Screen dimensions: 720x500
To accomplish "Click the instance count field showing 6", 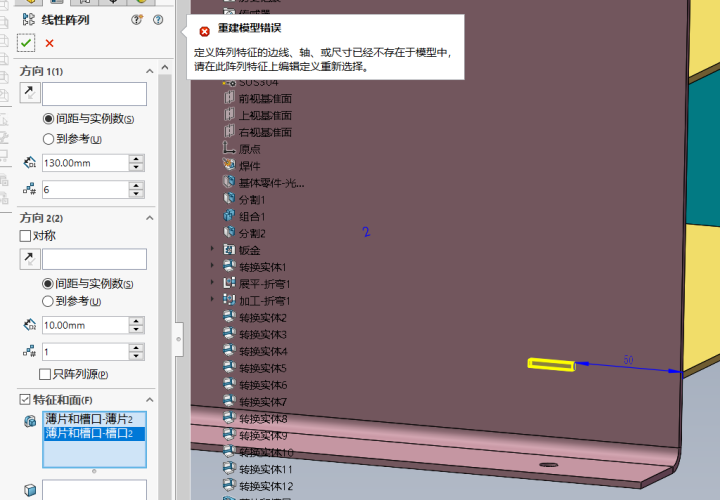I will (x=85, y=190).
